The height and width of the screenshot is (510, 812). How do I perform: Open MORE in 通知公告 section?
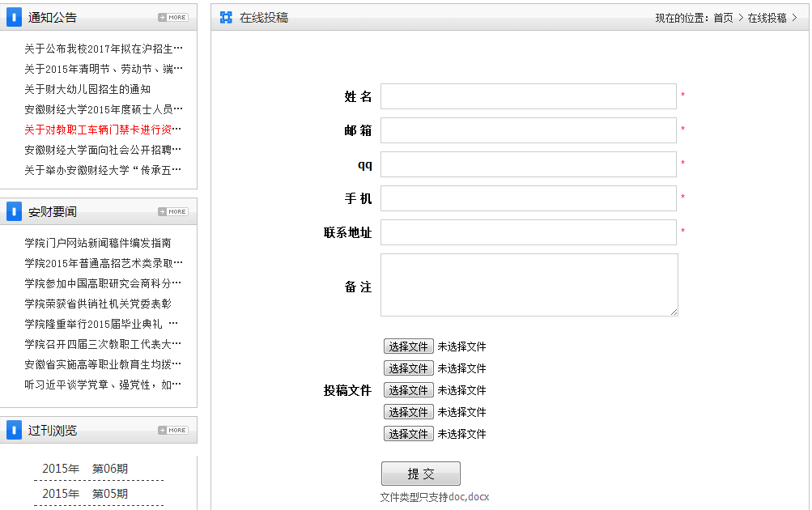(x=173, y=18)
